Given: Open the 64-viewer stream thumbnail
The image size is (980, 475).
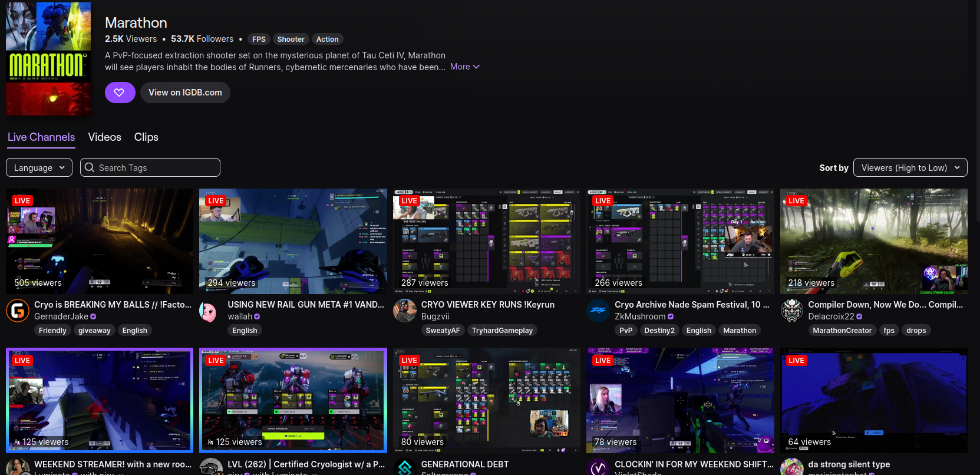Looking at the screenshot, I should 874,400.
